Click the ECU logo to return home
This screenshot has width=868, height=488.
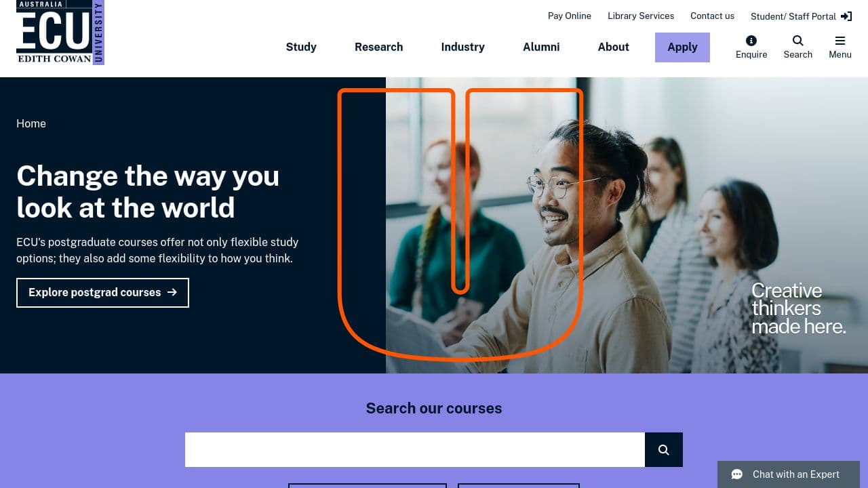pos(60,32)
